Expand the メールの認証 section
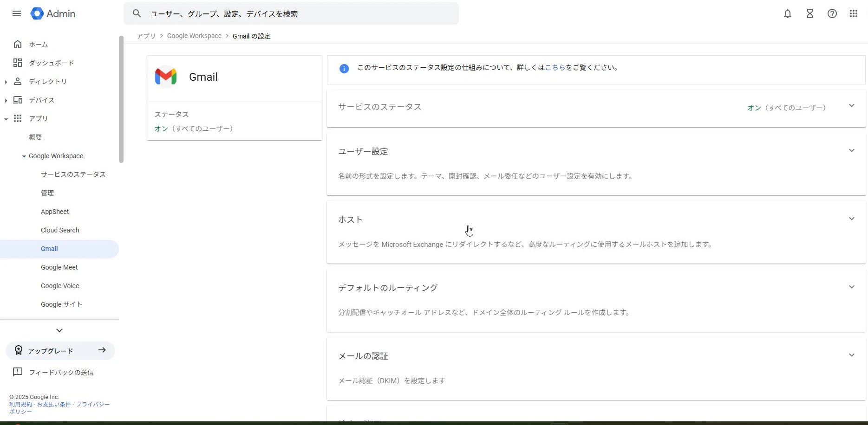 pos(852,355)
